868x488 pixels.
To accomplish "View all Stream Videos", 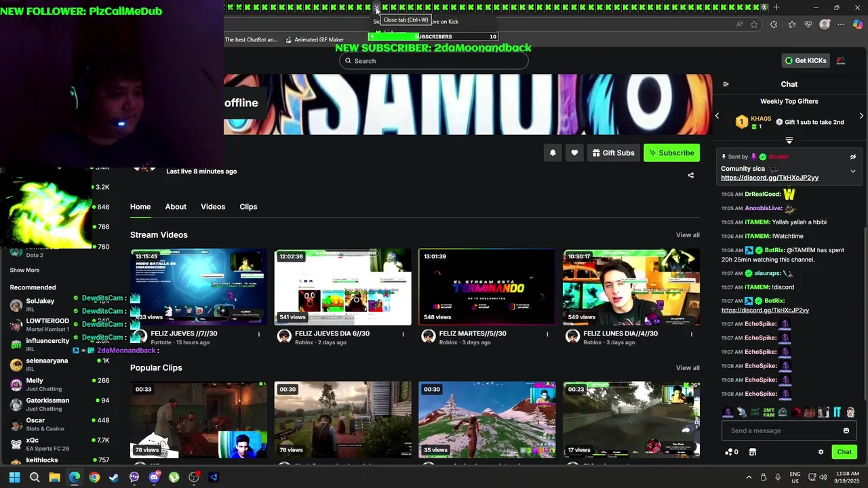I will click(x=688, y=235).
